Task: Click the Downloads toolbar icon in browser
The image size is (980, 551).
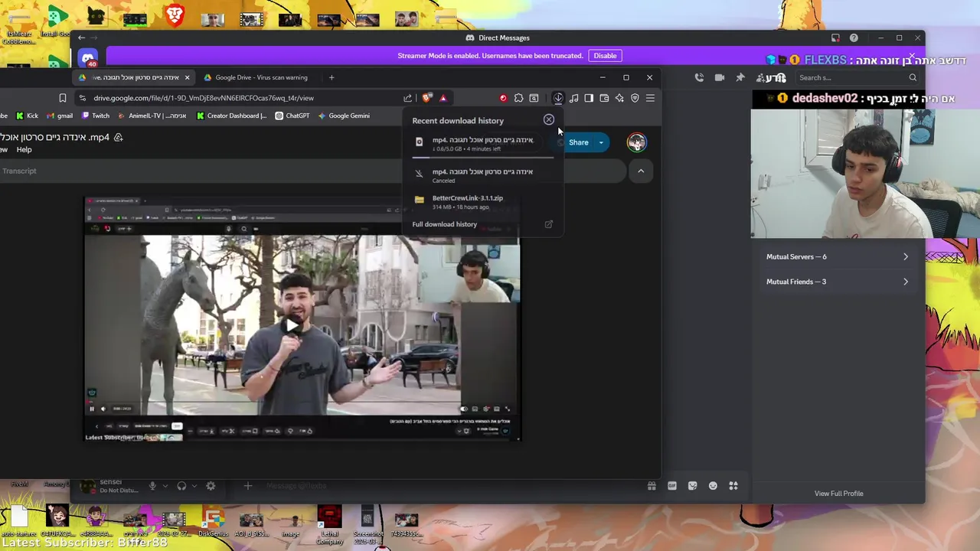Action: click(558, 98)
